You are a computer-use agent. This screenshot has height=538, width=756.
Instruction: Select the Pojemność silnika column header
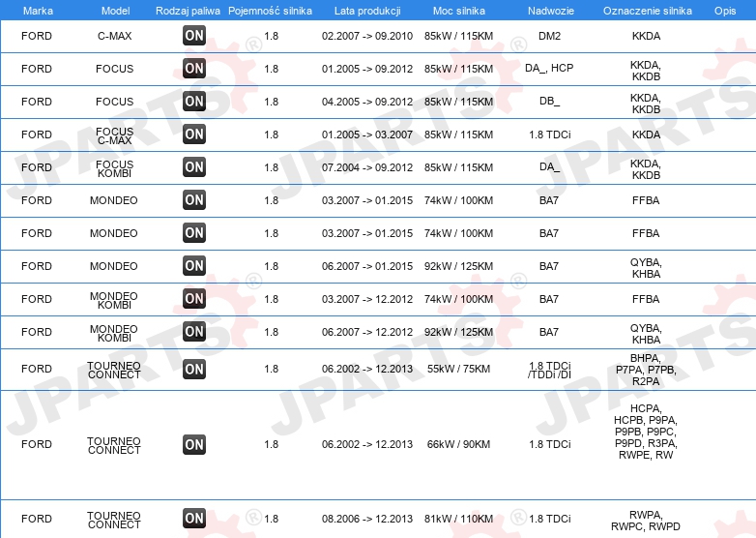tap(270, 11)
